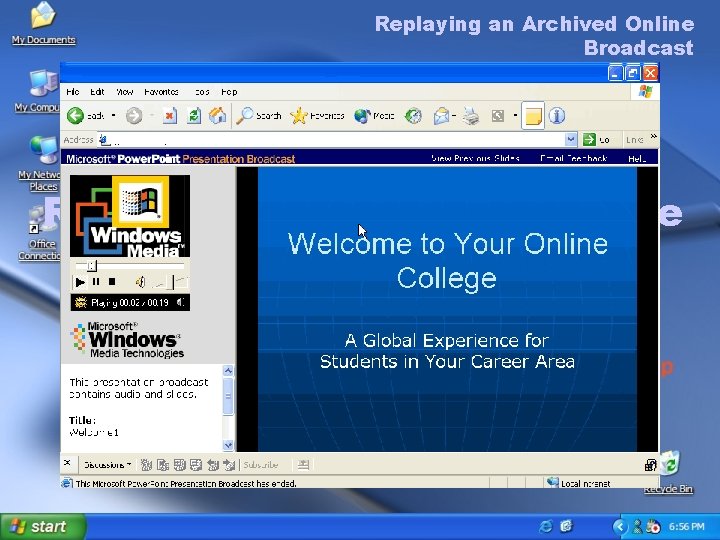Viewport: 720px width, 540px height.
Task: Toggle the Discuss toolbar button
Action: [x=532, y=116]
